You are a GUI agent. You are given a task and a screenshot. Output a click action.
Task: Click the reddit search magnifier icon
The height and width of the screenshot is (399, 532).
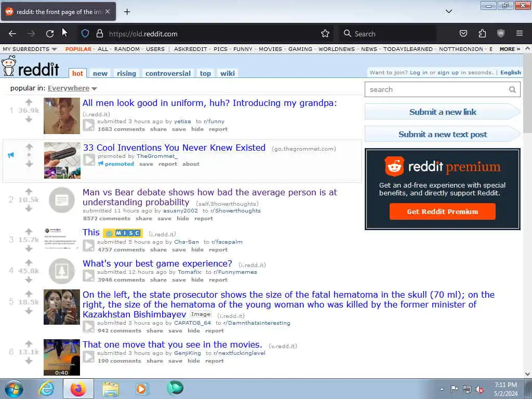[x=512, y=89]
